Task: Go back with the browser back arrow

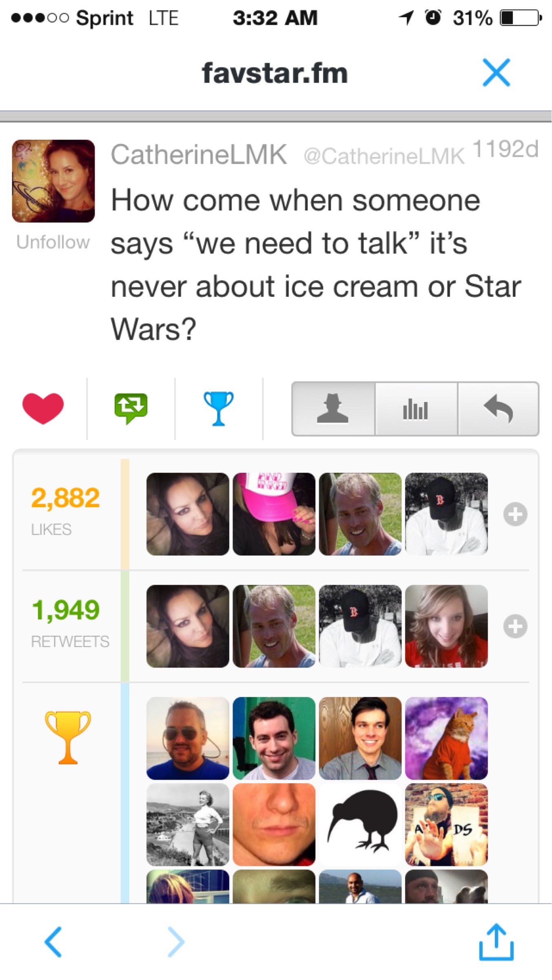Action: (53, 942)
